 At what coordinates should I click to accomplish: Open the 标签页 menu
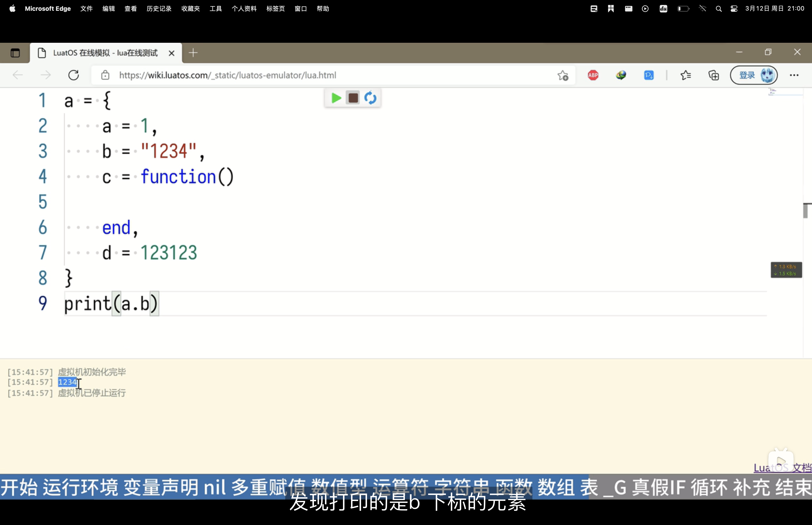(x=276, y=8)
